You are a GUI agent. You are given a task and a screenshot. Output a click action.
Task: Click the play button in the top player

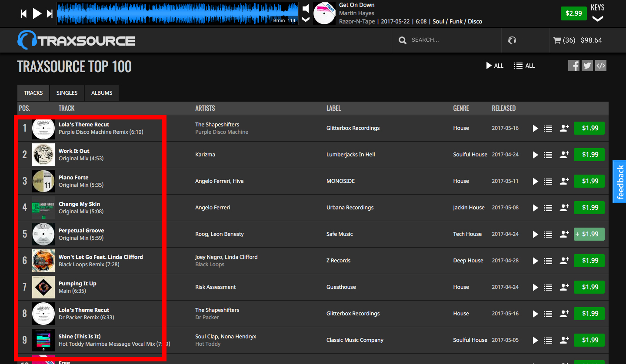click(37, 13)
